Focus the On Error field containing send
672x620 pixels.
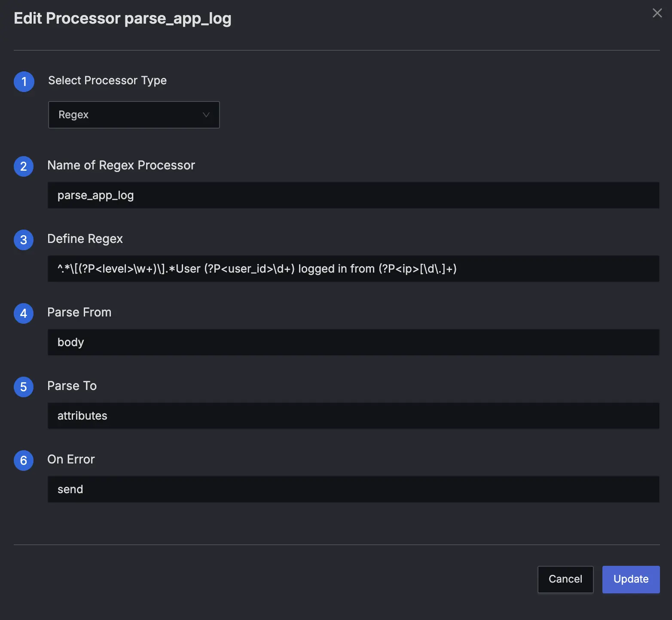353,489
